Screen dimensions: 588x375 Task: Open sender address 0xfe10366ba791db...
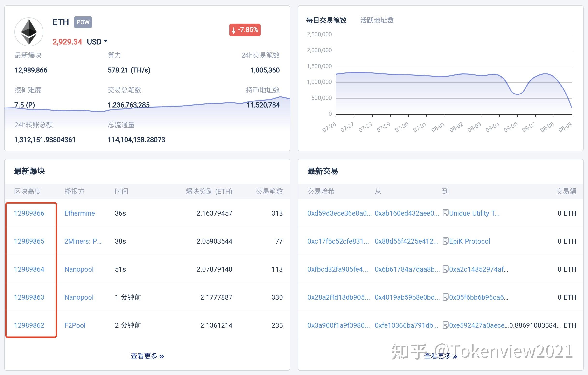[406, 325]
